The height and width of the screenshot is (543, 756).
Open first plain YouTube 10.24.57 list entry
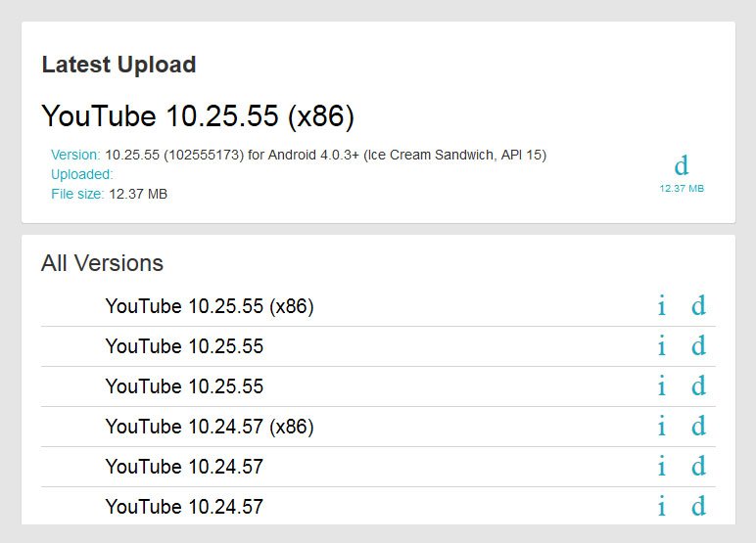point(184,467)
